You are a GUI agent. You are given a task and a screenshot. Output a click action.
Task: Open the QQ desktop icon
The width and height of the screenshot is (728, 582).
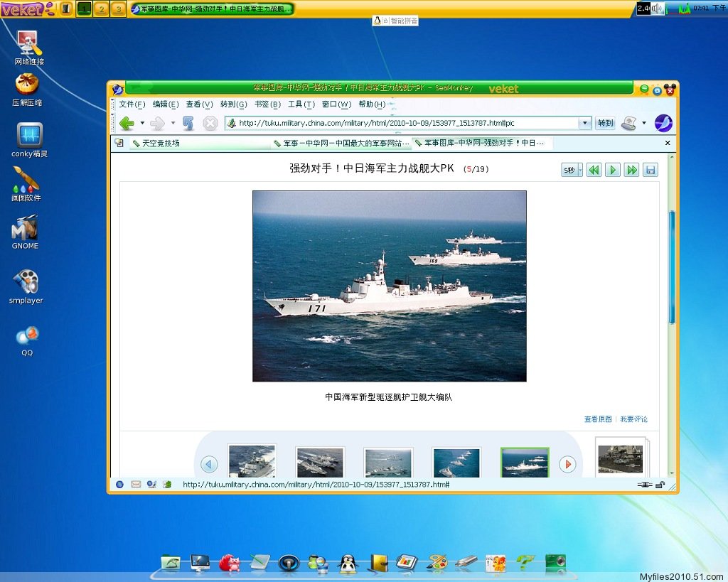27,340
